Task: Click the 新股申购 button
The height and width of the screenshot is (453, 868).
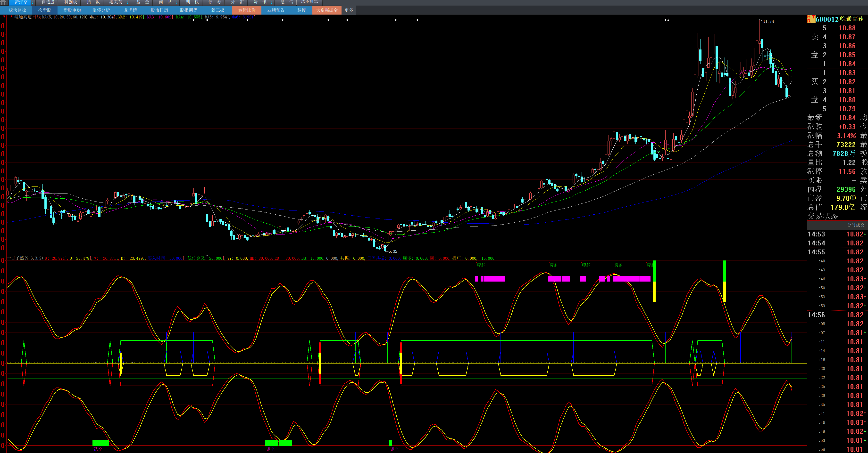Action: (x=72, y=10)
